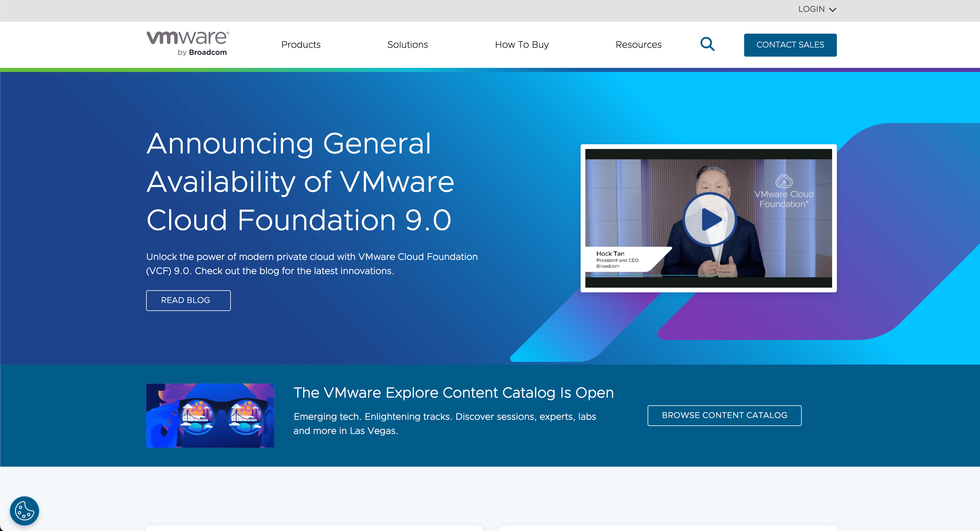Screen dimensions: 980x531
Task: Click the VMware by Broadcom logo
Action: tap(187, 42)
